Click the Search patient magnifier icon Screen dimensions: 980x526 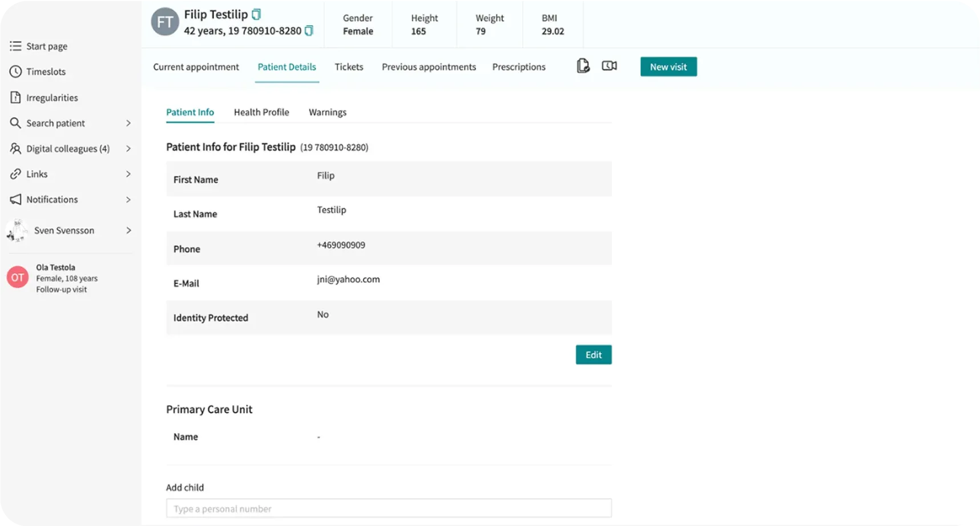click(x=15, y=123)
